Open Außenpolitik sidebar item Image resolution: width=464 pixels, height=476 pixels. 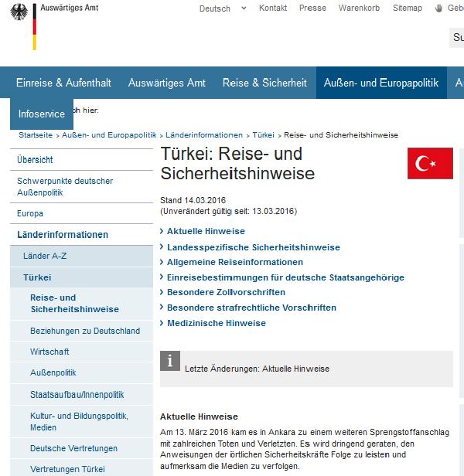(81, 372)
